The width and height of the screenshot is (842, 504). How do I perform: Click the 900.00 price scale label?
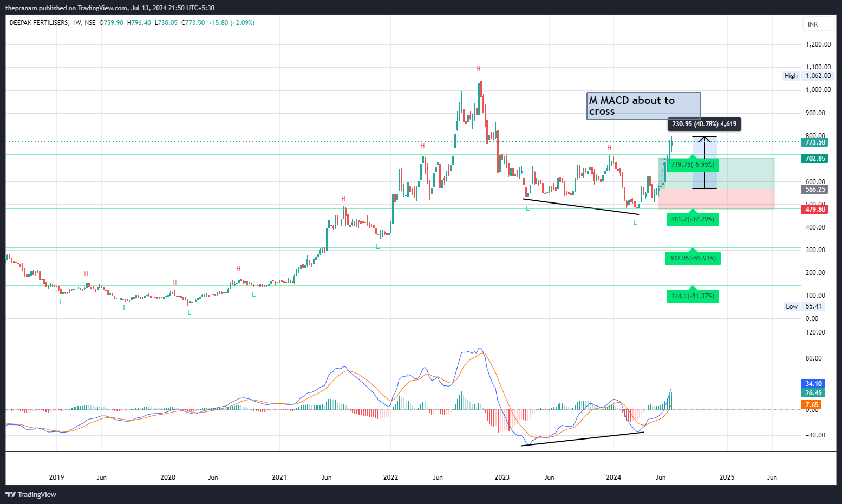815,113
